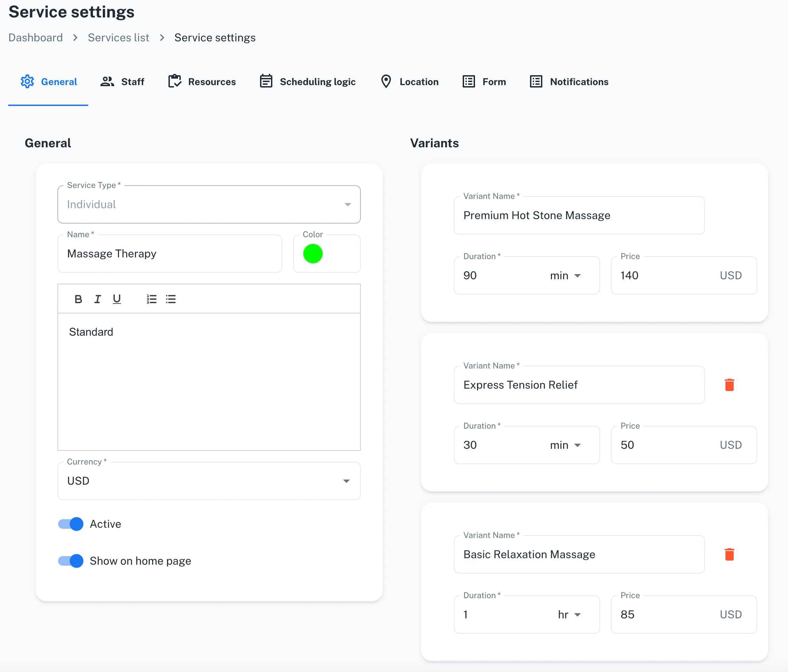Viewport: 788px width, 672px height.
Task: Select the Bold formatting icon
Action: (x=78, y=299)
